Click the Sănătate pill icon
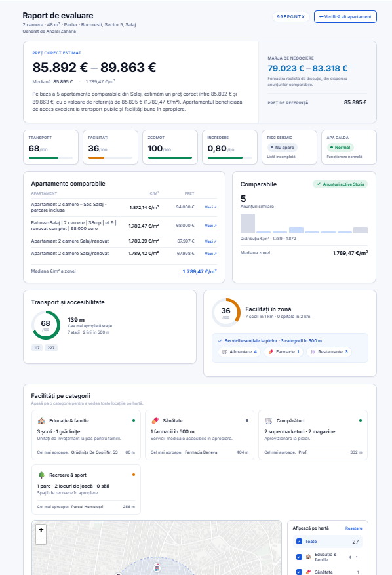The image size is (392, 575). pyautogui.click(x=155, y=421)
